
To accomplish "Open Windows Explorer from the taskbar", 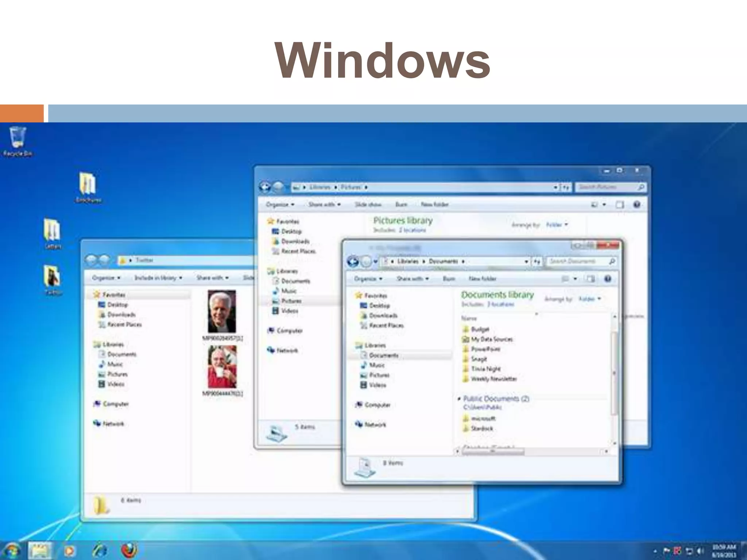I will [40, 551].
